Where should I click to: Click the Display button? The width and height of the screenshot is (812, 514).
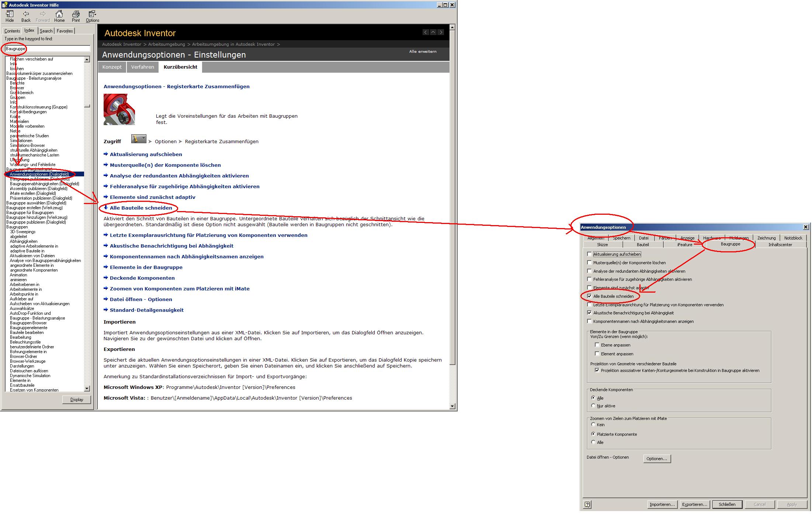77,400
